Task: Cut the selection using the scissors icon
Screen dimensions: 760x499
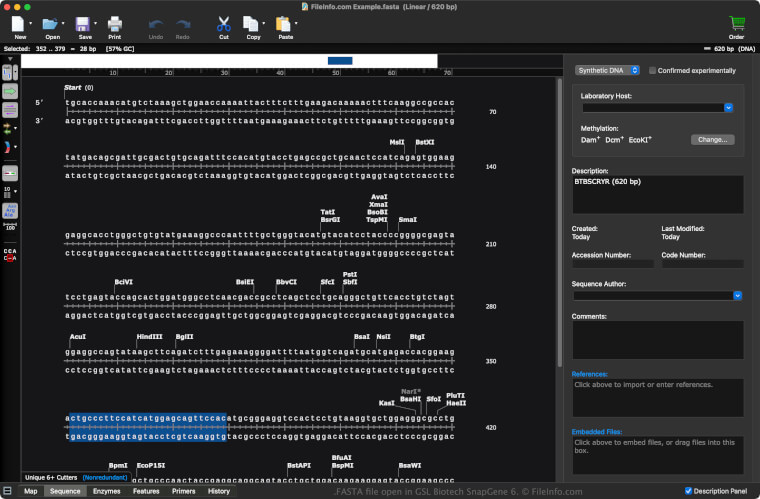Action: click(223, 23)
